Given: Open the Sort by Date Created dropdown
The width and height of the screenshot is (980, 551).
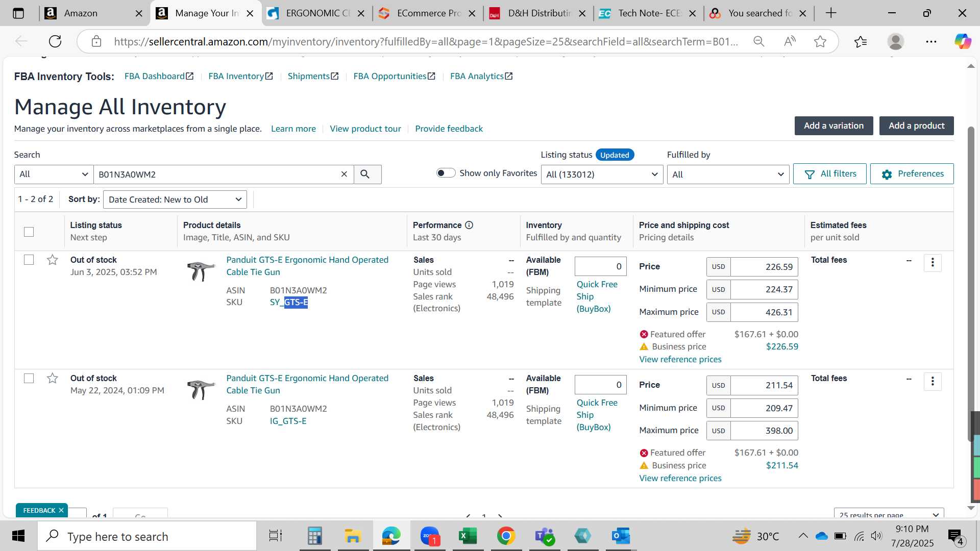Looking at the screenshot, I should click(175, 199).
